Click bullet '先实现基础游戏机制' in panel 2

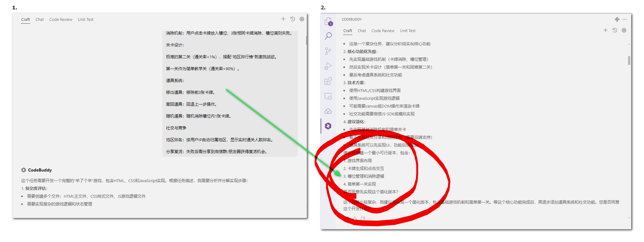[390, 59]
